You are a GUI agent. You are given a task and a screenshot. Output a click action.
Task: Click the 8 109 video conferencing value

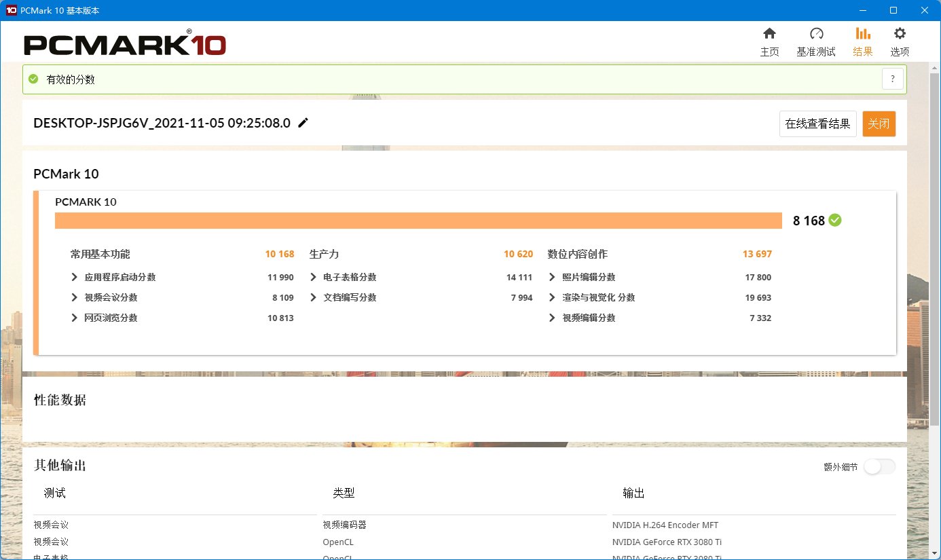283,297
